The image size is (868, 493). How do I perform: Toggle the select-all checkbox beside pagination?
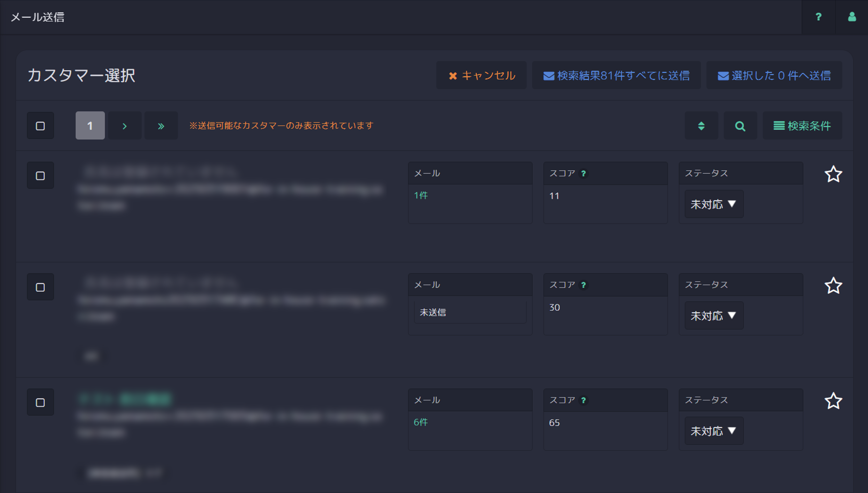[x=40, y=126]
